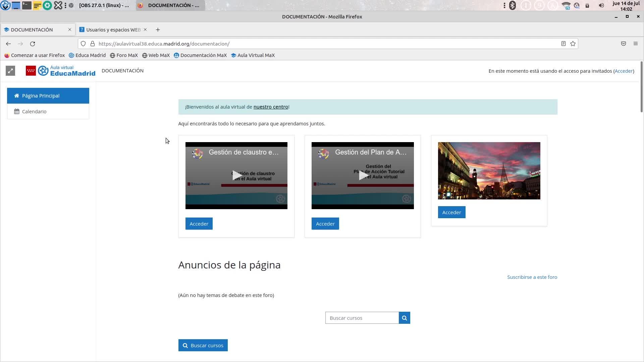Open the volume icon in the system tray
The image size is (644, 362).
pos(601,5)
